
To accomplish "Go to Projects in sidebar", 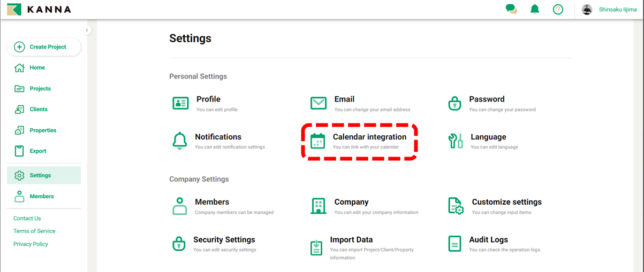I will click(x=40, y=89).
